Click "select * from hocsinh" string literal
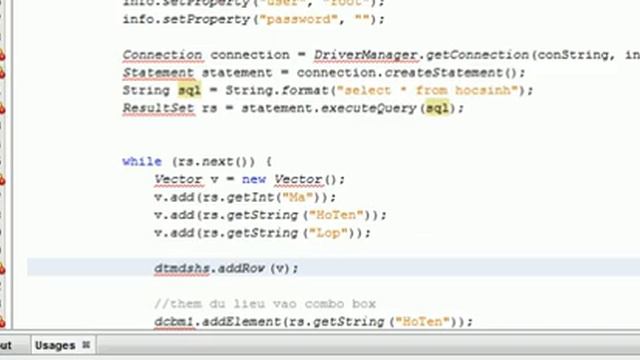 [427, 91]
